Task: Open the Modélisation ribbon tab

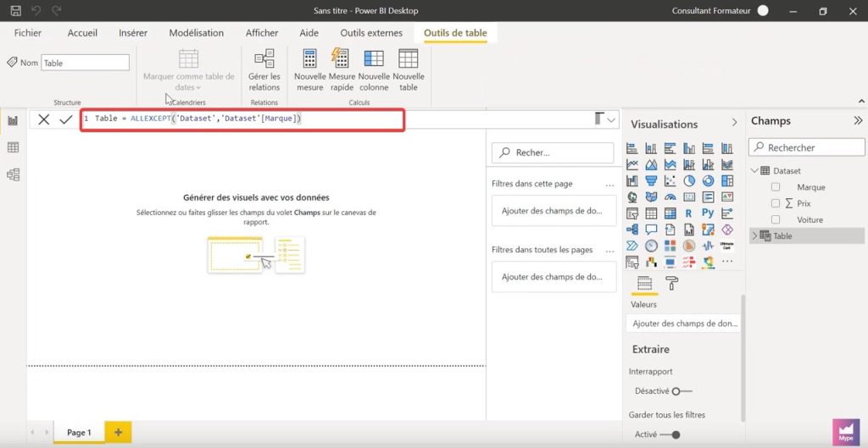Action: coord(197,33)
